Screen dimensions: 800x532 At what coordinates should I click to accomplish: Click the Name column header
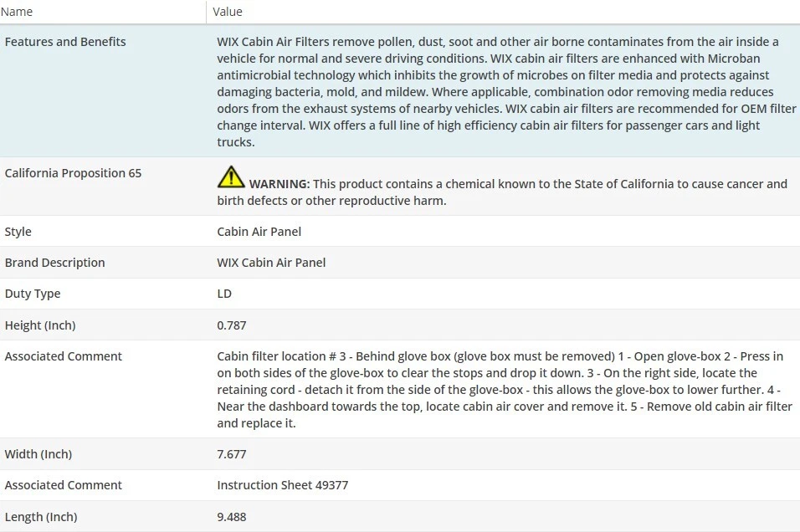(18, 12)
